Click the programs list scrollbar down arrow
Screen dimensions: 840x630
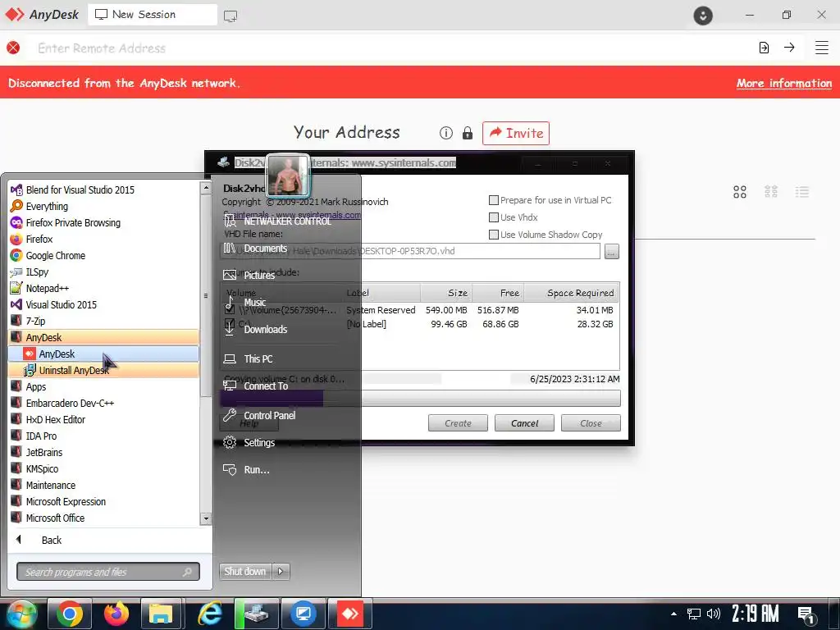point(206,518)
